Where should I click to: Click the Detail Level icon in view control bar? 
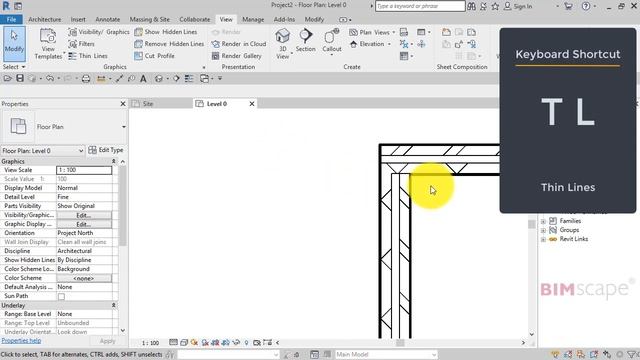[x=173, y=342]
